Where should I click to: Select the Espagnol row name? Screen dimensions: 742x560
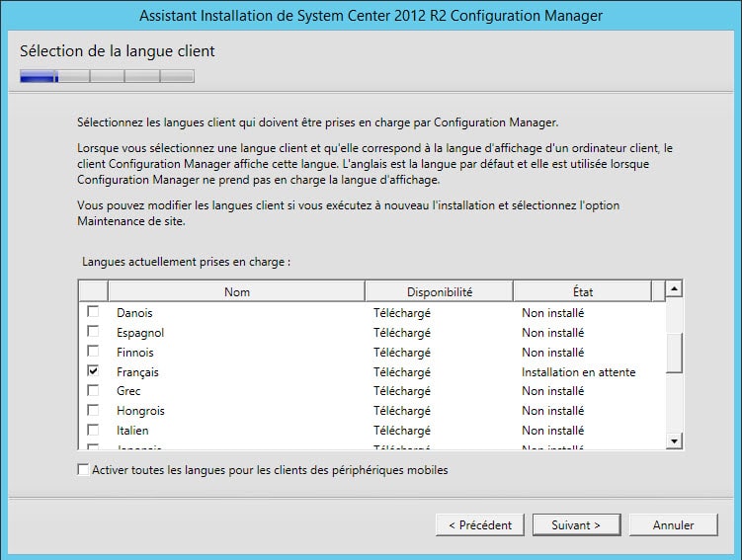140,333
